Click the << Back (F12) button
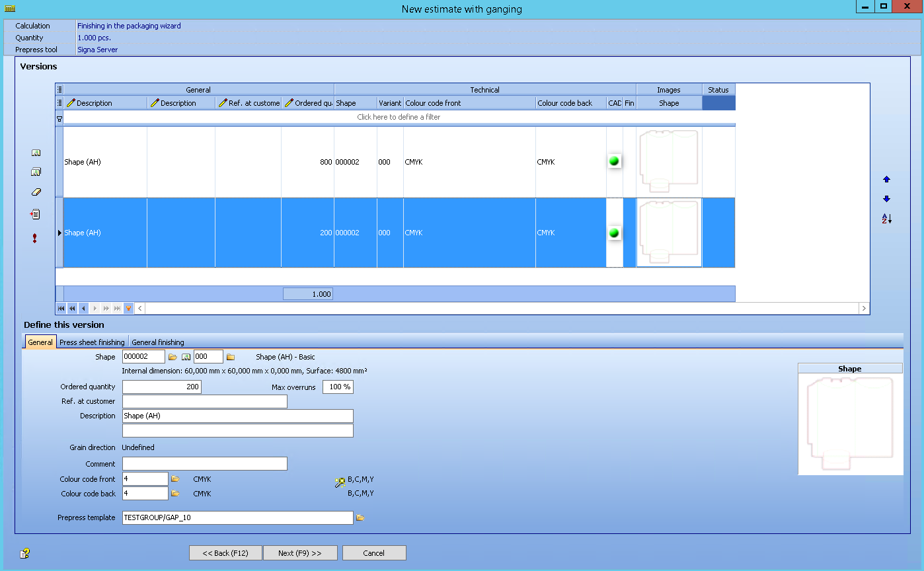Screen dimensions: 924x571 pyautogui.click(x=225, y=553)
